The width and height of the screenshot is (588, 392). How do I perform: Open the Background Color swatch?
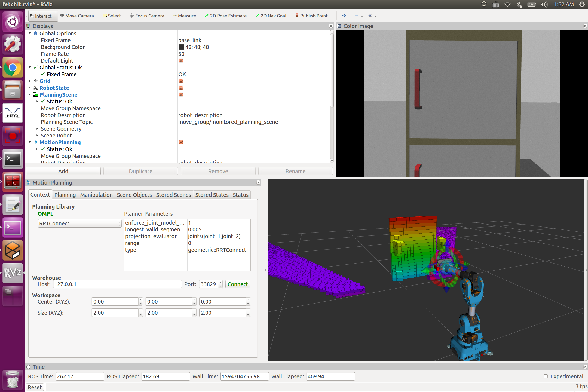(182, 47)
